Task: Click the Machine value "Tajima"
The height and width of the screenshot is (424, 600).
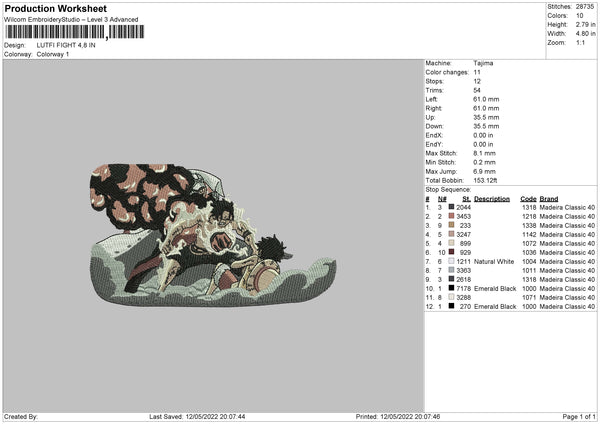Action: (x=483, y=63)
